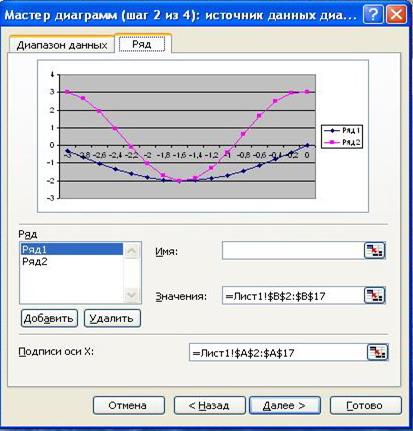Click the range selector icon for Значения field
413x431 pixels.
click(x=374, y=295)
